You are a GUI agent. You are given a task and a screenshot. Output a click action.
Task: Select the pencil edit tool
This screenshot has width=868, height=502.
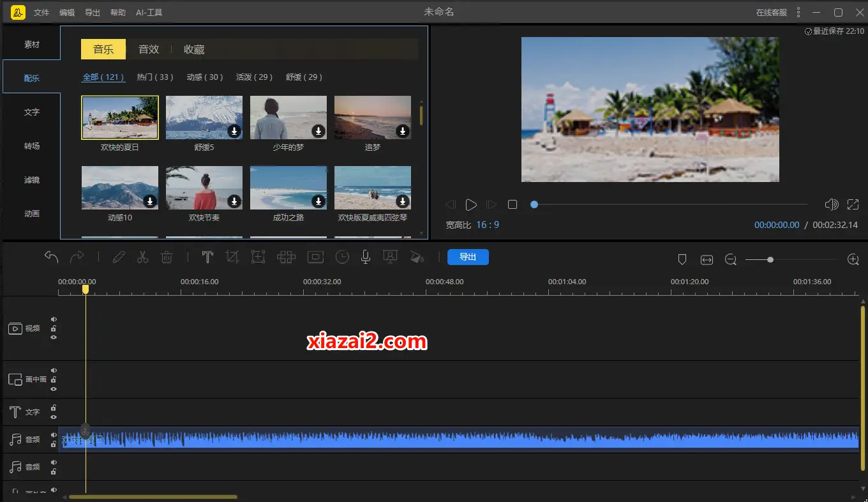(119, 257)
